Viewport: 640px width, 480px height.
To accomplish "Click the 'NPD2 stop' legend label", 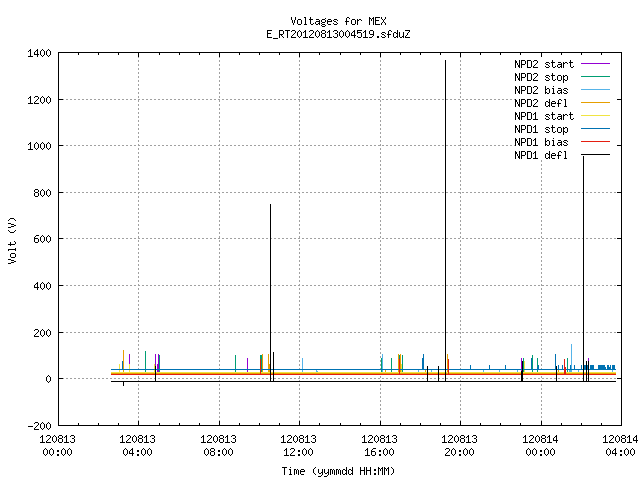I will (541, 77).
